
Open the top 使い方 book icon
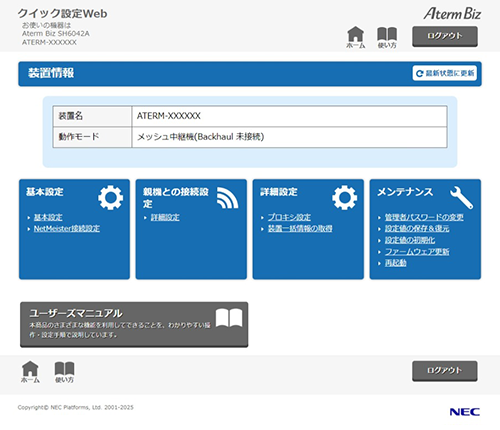[387, 38]
